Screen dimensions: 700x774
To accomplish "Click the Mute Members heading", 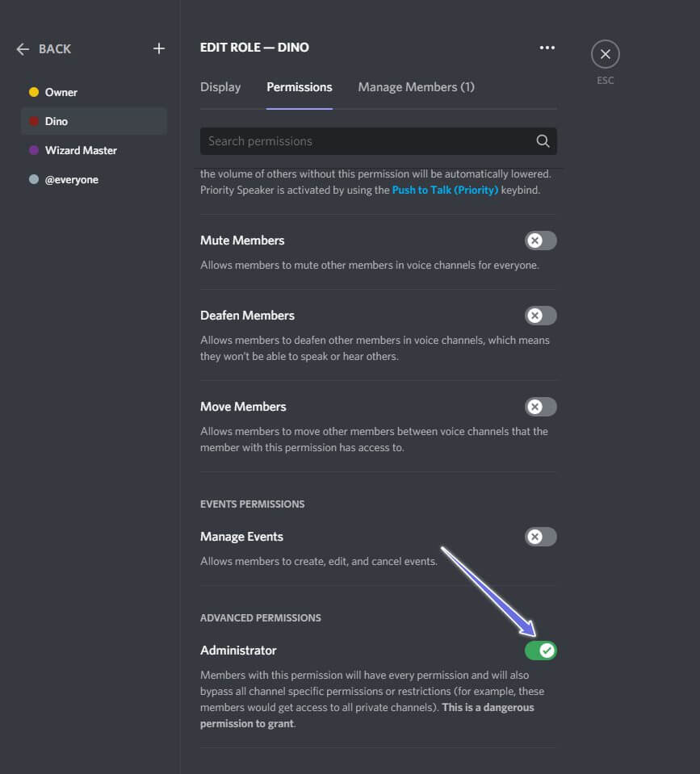I will tap(242, 241).
